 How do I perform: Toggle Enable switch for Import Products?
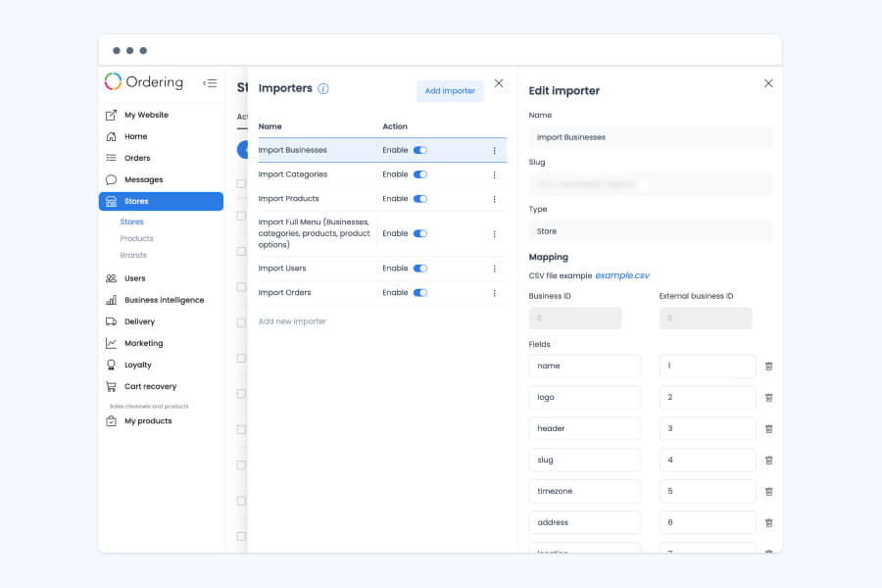pos(420,199)
